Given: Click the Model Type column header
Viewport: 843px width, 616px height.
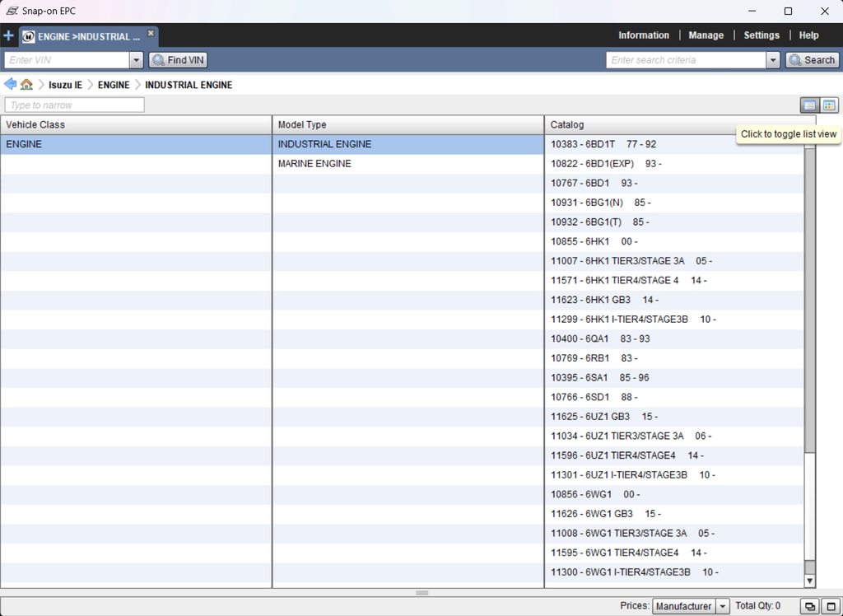Looking at the screenshot, I should [408, 125].
